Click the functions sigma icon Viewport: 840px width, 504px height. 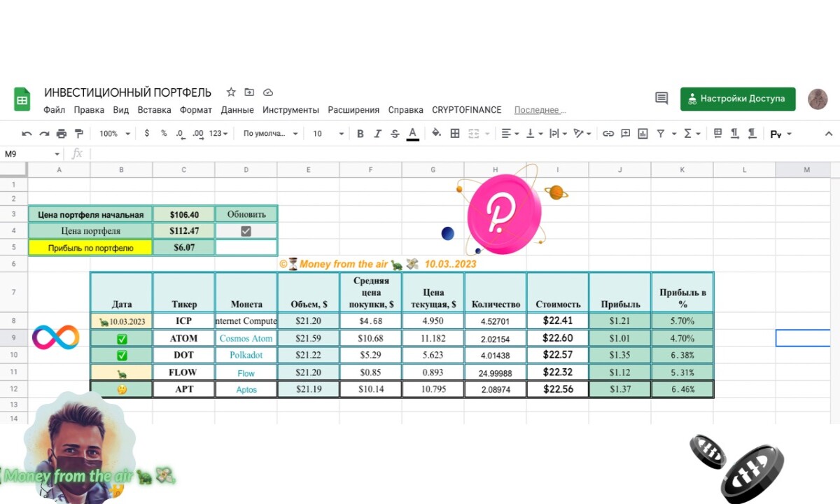pyautogui.click(x=687, y=134)
